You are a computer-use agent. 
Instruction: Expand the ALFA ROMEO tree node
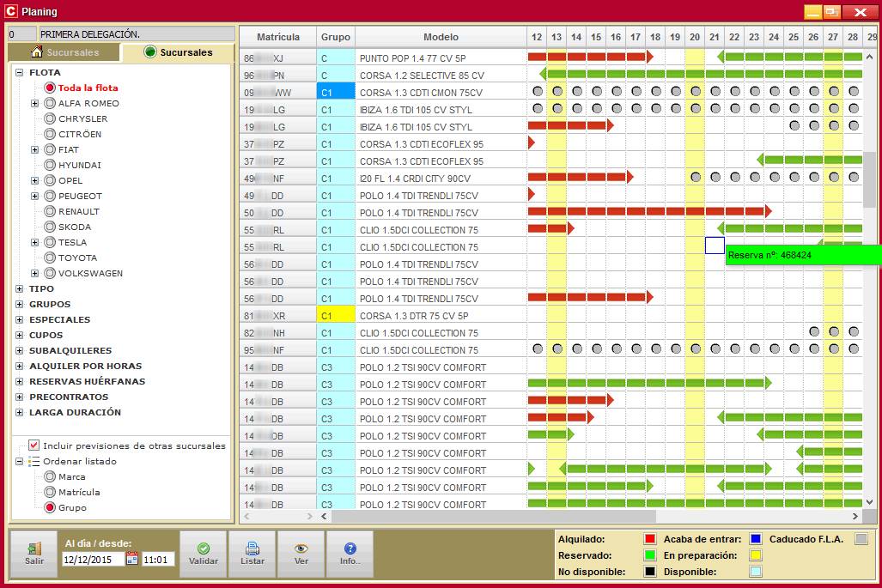pyautogui.click(x=35, y=103)
